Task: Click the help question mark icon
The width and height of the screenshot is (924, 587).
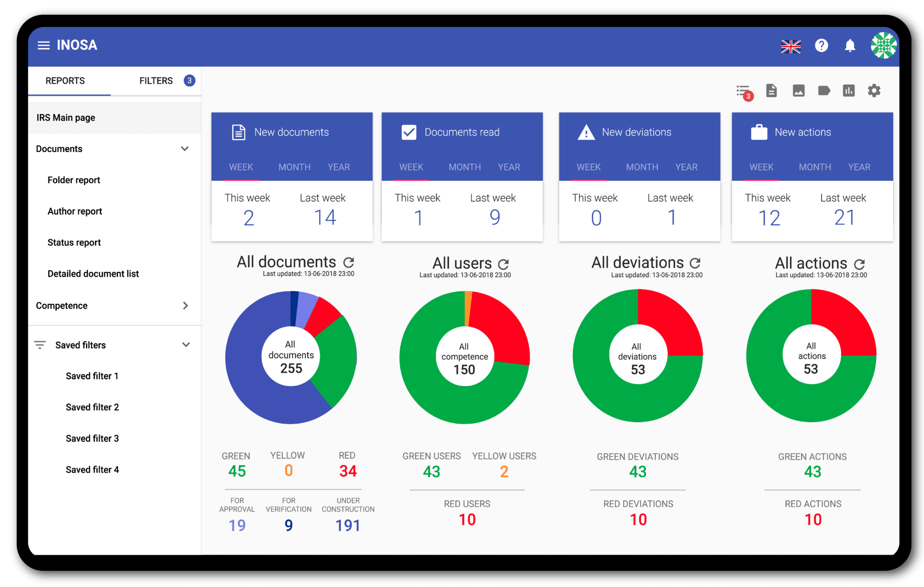Action: [x=822, y=46]
